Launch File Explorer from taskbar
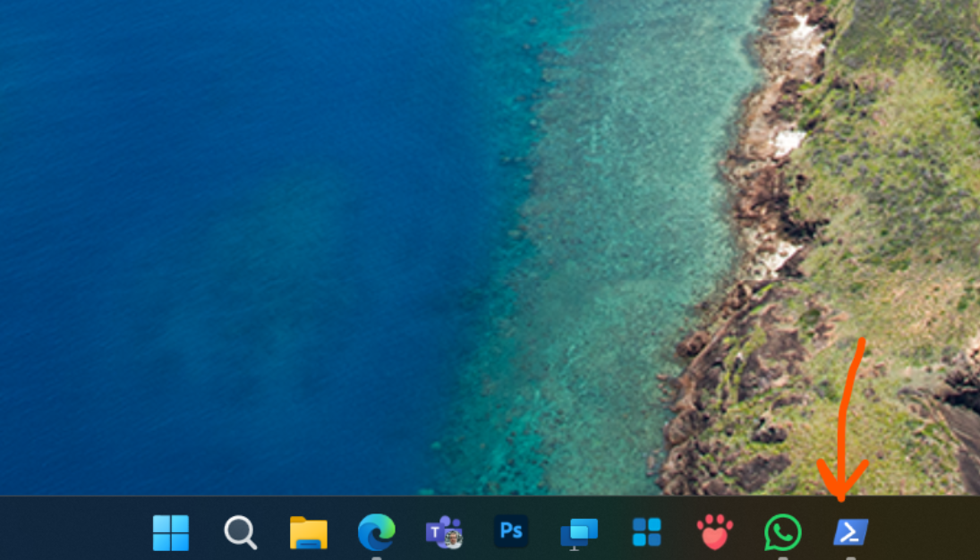 point(308,533)
